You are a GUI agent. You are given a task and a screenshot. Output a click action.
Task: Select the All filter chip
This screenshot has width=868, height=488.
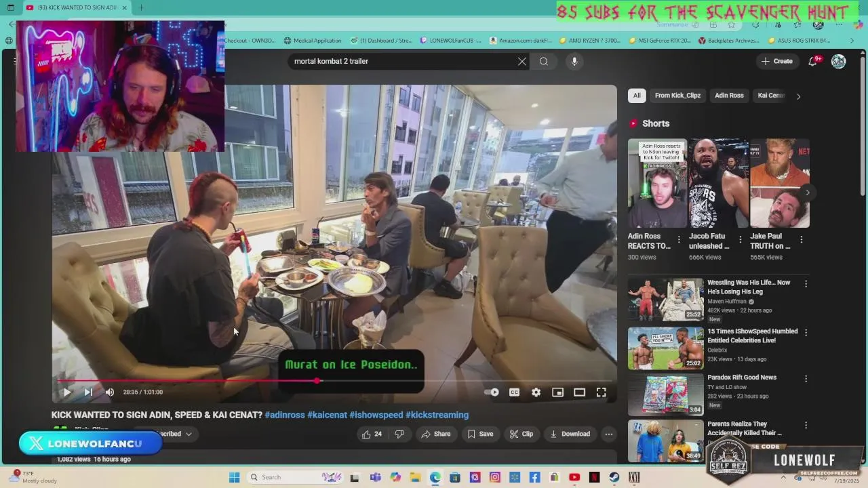coord(637,96)
